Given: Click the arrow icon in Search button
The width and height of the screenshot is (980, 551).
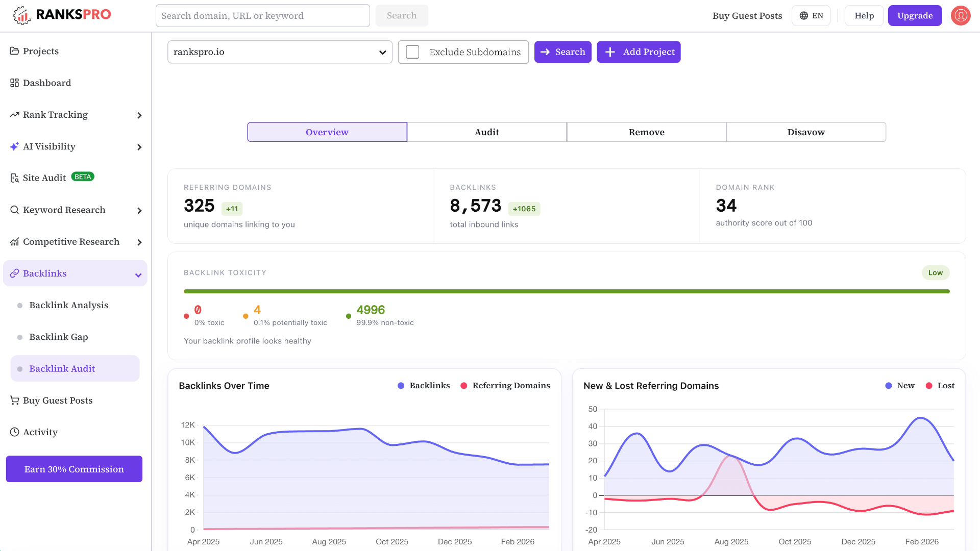Looking at the screenshot, I should (545, 52).
